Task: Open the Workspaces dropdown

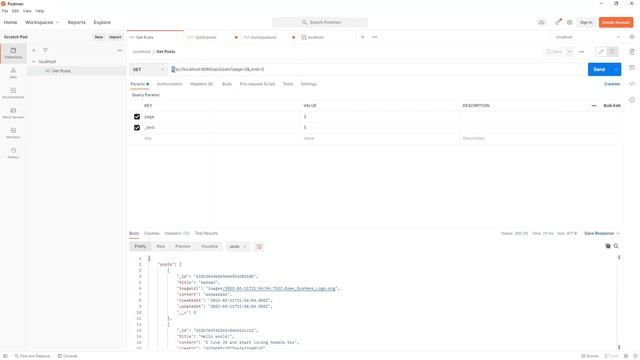Action: coord(42,22)
